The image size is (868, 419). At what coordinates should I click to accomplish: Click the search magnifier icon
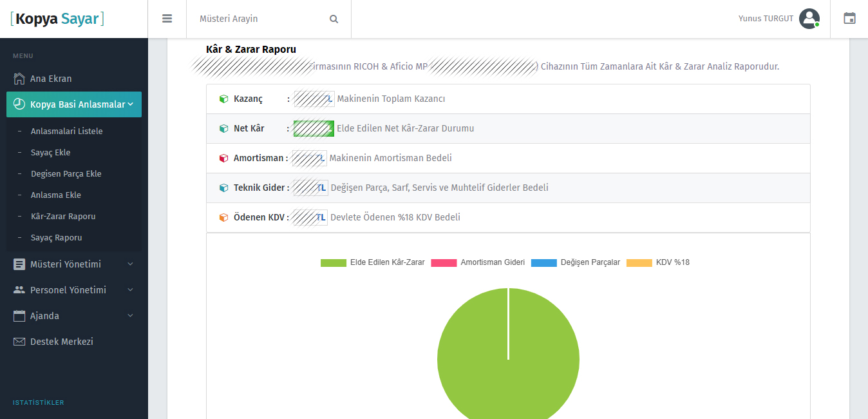(334, 19)
